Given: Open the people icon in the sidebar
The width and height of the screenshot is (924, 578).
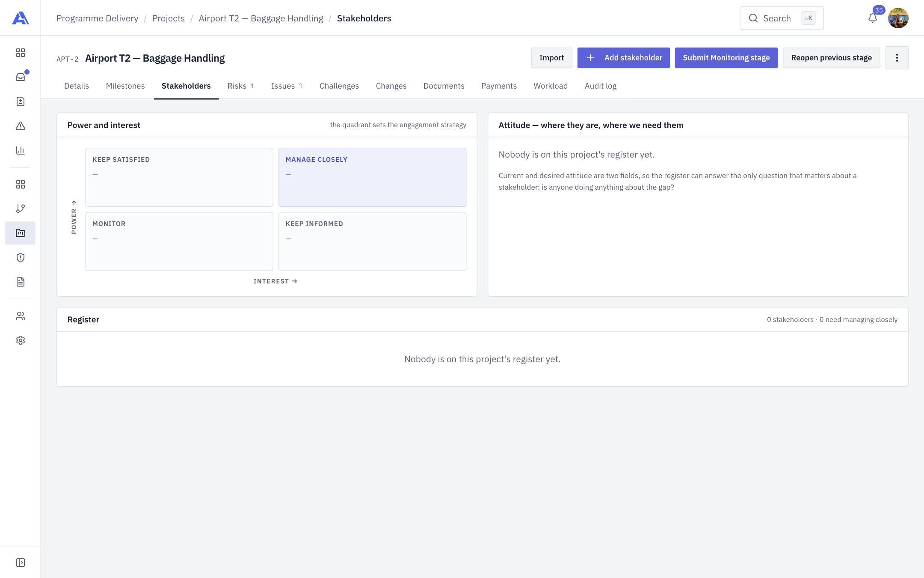Looking at the screenshot, I should tap(20, 316).
